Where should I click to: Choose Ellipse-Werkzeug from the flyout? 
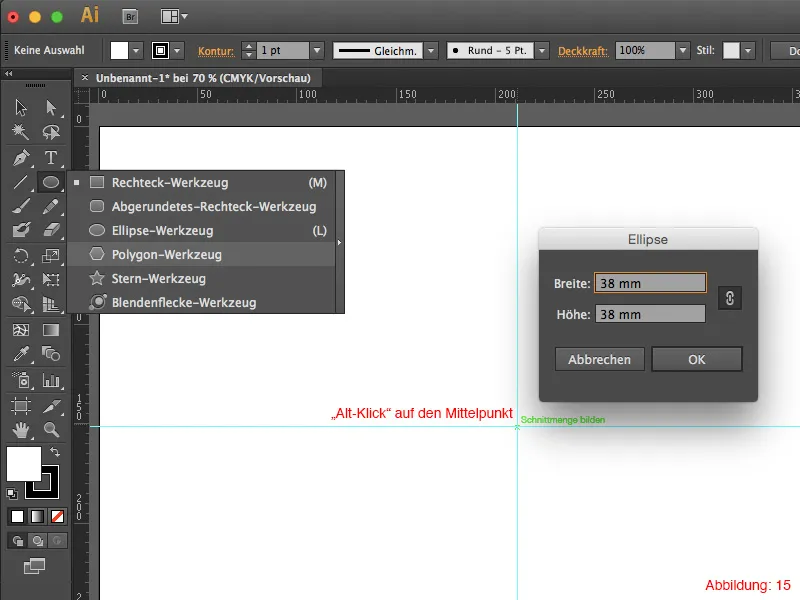tap(201, 231)
